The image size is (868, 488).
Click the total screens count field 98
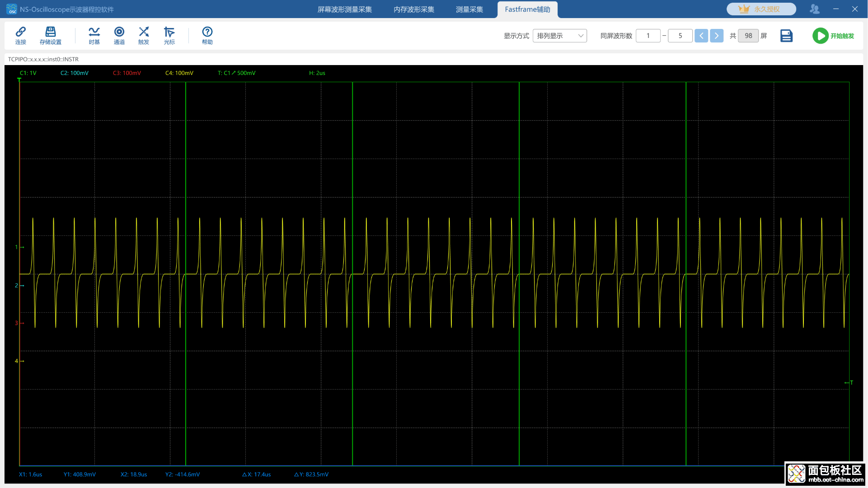(748, 36)
